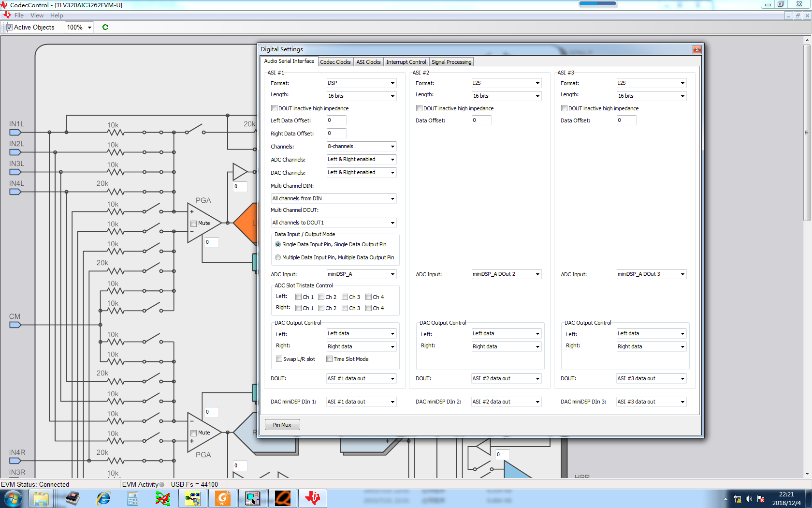Viewport: 812px width, 508px height.
Task: Select the Audio Serial Interface tab
Action: (x=289, y=61)
